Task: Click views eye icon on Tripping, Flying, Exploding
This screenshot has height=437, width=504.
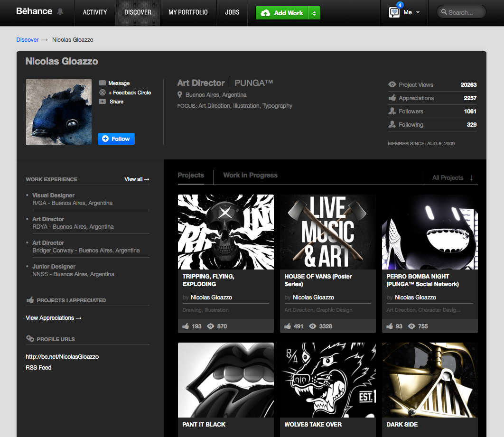Action: [x=211, y=326]
